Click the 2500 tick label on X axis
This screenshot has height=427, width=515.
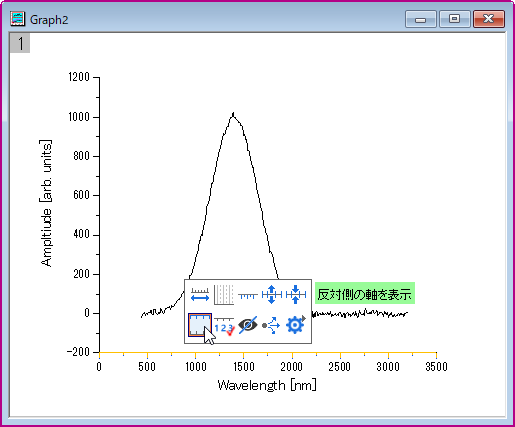click(x=339, y=367)
